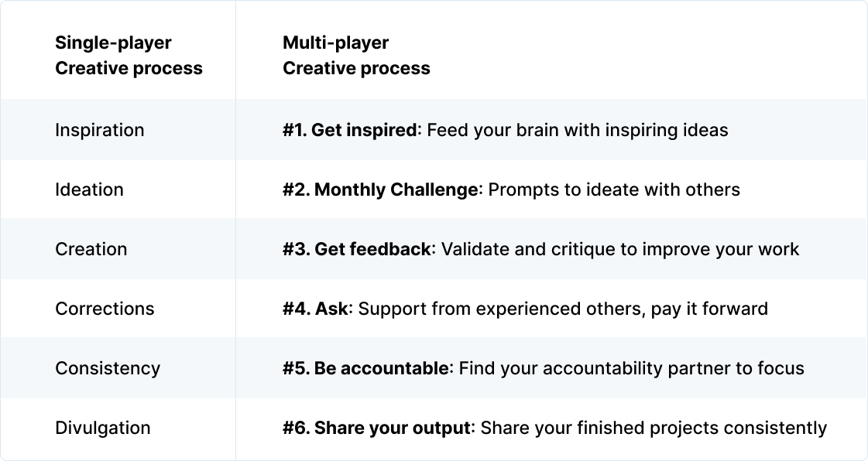Click the bold '#4. Ask' text

point(316,309)
